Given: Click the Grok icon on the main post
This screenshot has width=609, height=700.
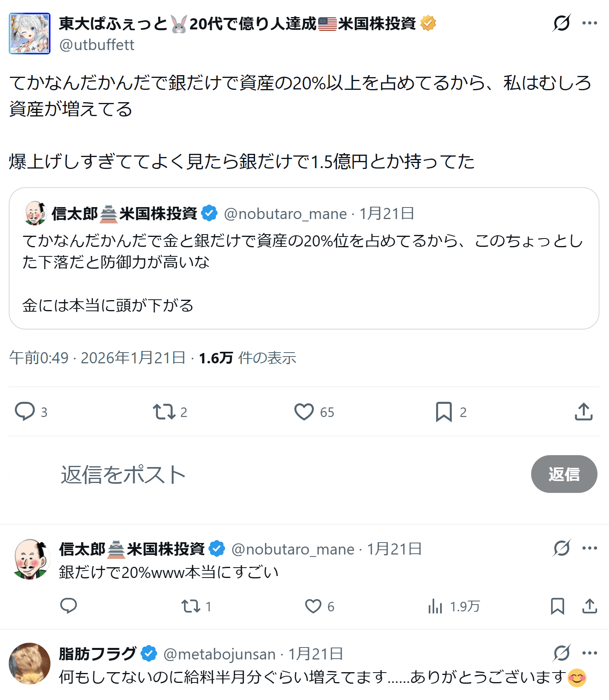Looking at the screenshot, I should click(x=561, y=23).
